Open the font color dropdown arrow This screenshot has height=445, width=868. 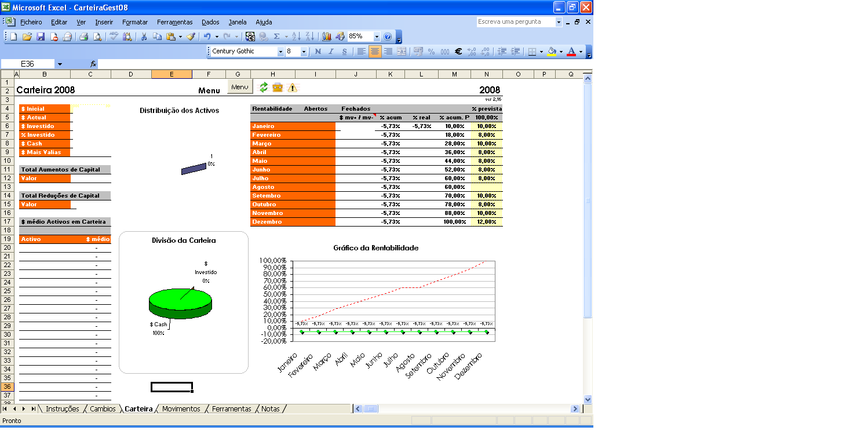click(x=581, y=52)
